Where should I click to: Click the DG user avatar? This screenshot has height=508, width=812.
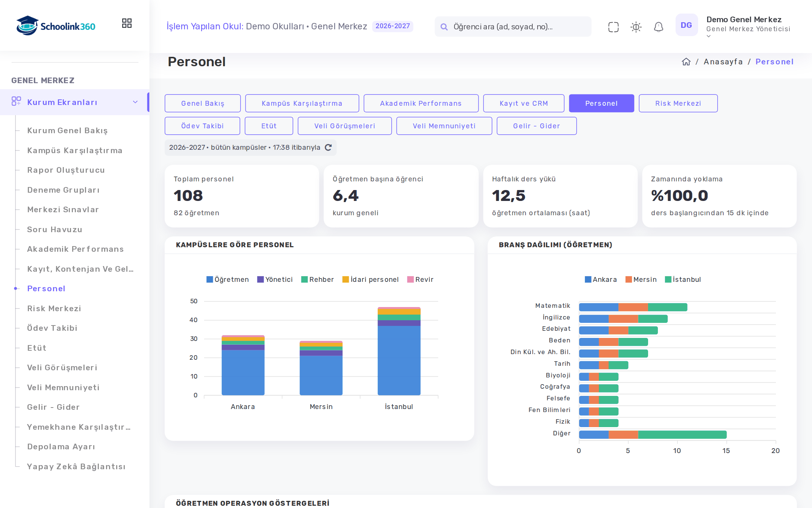point(686,25)
